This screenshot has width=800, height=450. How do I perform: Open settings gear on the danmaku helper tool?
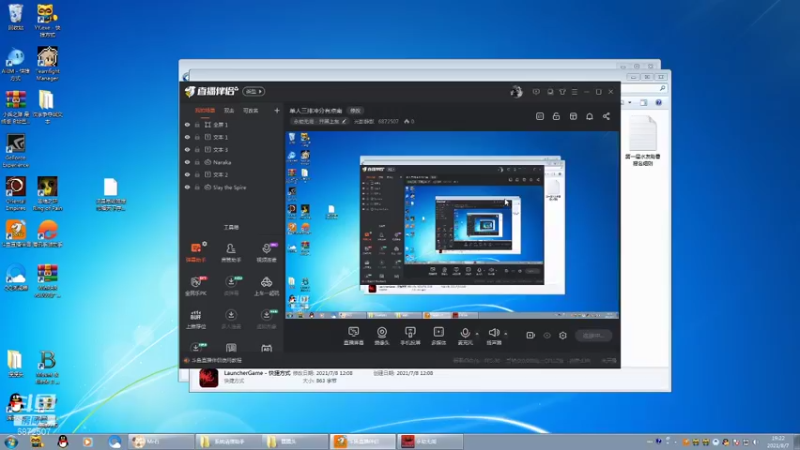tap(205, 244)
